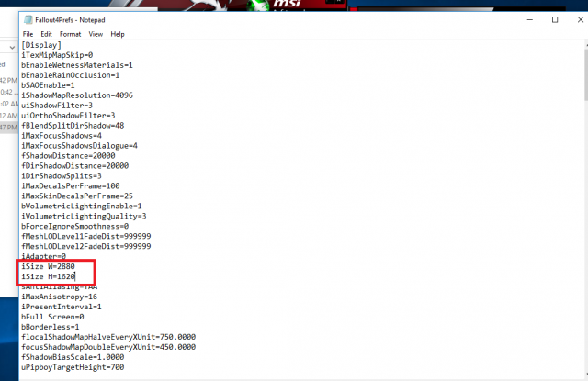Click the iAdapter=0 line

point(43,257)
